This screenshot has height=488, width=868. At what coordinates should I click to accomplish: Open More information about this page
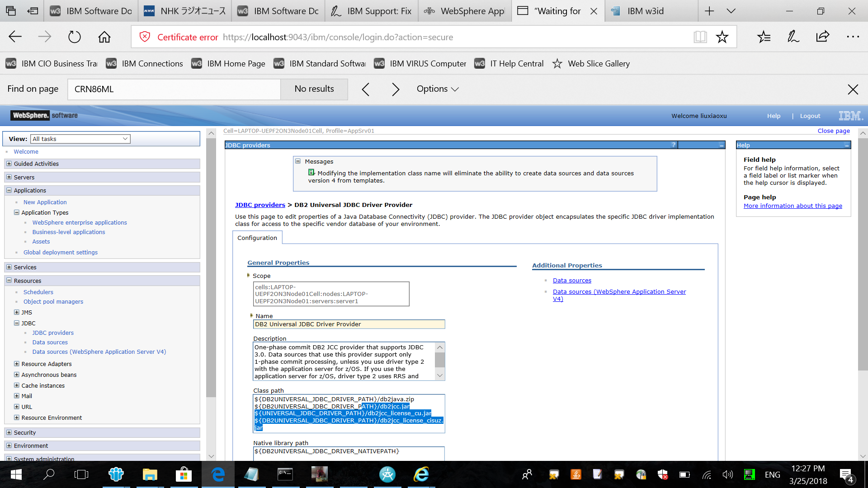point(793,206)
